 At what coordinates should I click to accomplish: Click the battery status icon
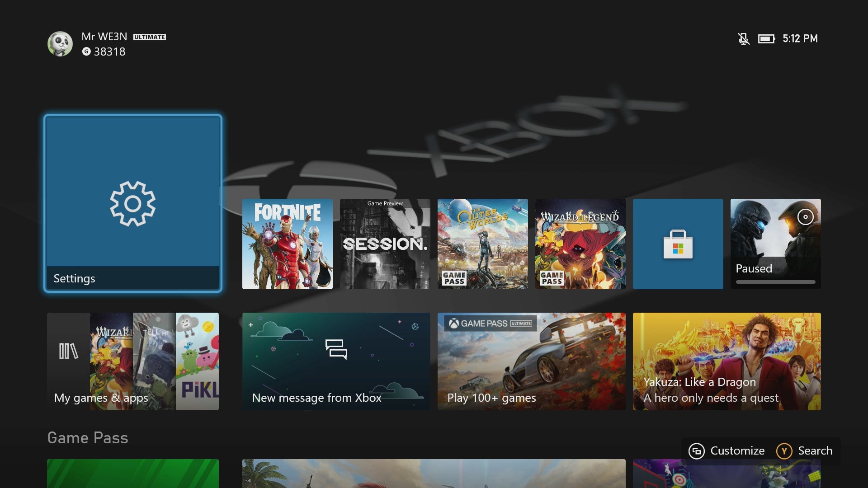(x=766, y=39)
